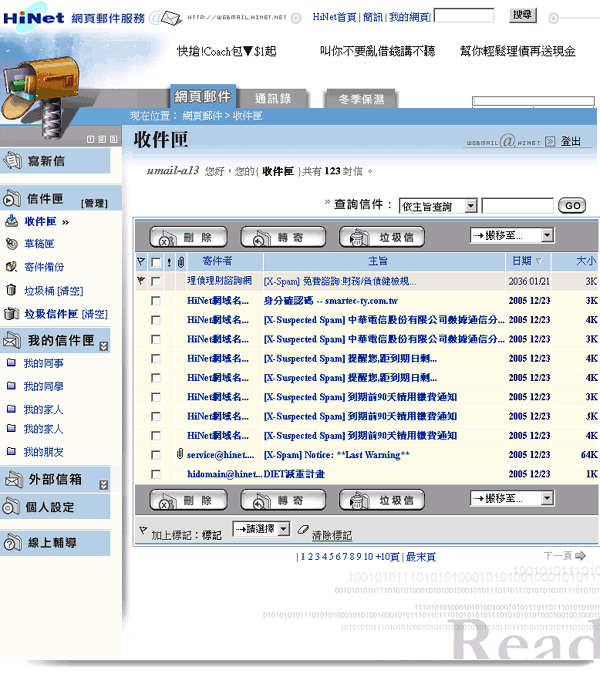The image size is (600, 674).
Task: Click the 寄件者 sender column header
Action: click(217, 261)
